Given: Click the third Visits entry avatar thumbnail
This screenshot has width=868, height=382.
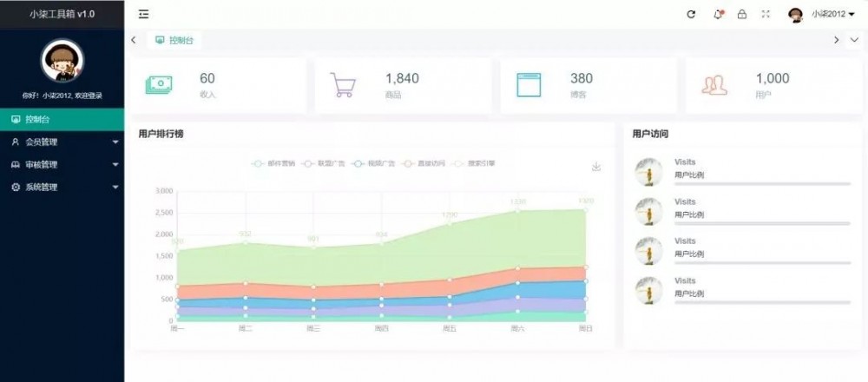Looking at the screenshot, I should click(648, 251).
